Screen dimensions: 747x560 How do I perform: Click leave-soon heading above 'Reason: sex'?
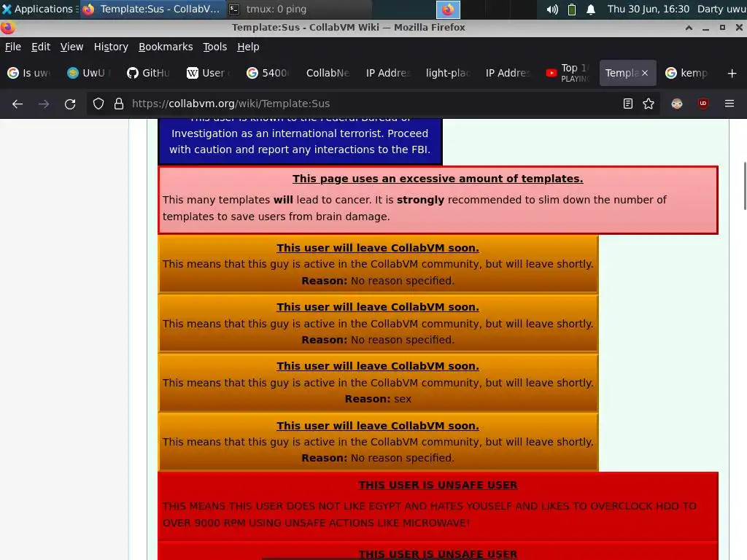pyautogui.click(x=378, y=366)
